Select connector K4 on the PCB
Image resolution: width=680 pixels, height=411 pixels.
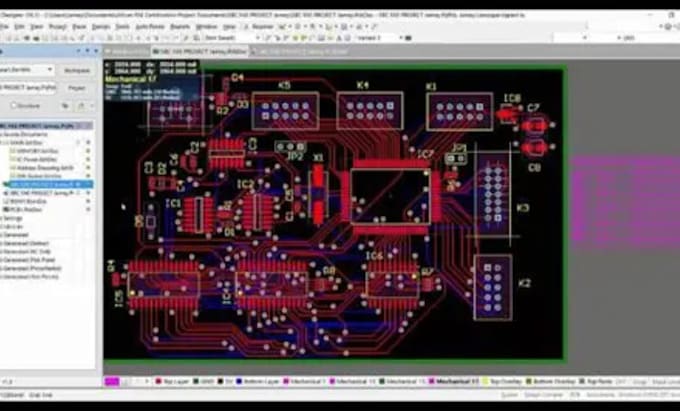click(x=370, y=111)
